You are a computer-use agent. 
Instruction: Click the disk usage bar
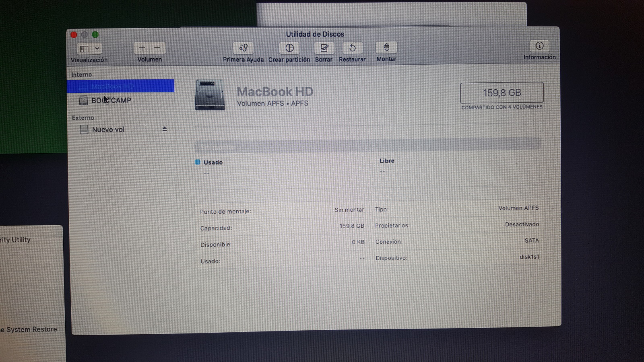(368, 145)
